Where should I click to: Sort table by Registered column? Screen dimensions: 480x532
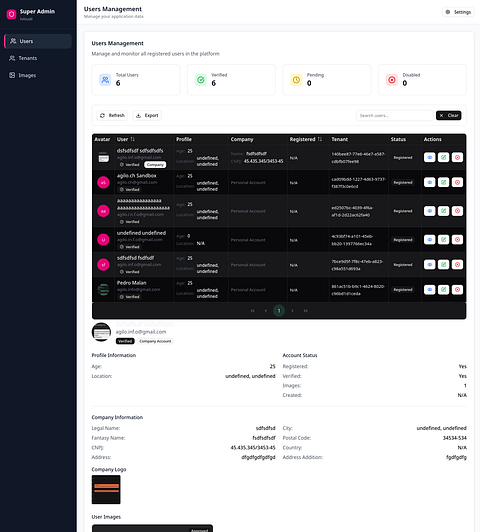pos(320,139)
